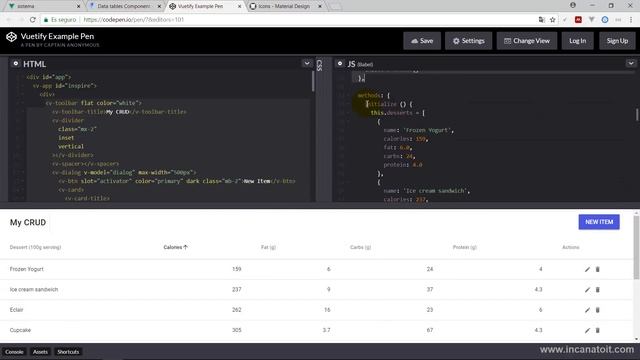Expand the HTML panel dropdown arrow
This screenshot has width=640, height=360.
pos(307,63)
